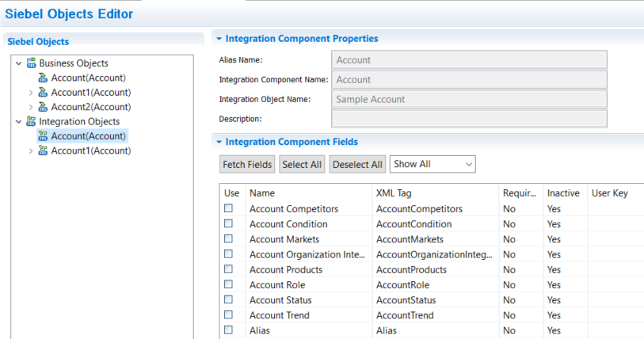This screenshot has height=339, width=644.
Task: Open the Show All filter dropdown
Action: [433, 164]
